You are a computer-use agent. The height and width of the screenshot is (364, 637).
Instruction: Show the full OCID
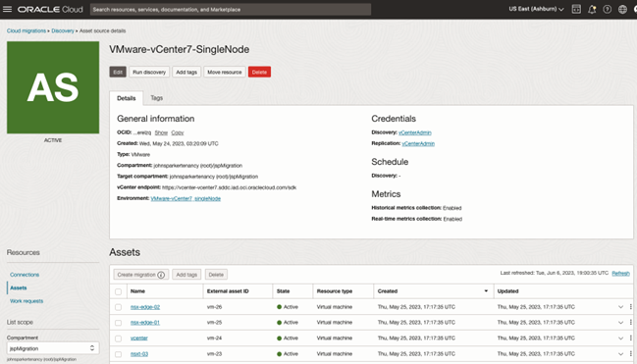pyautogui.click(x=161, y=132)
